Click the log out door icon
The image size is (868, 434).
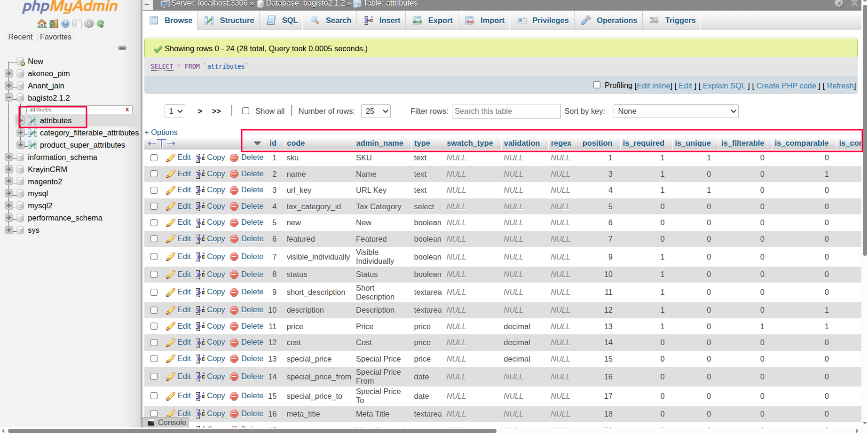54,24
